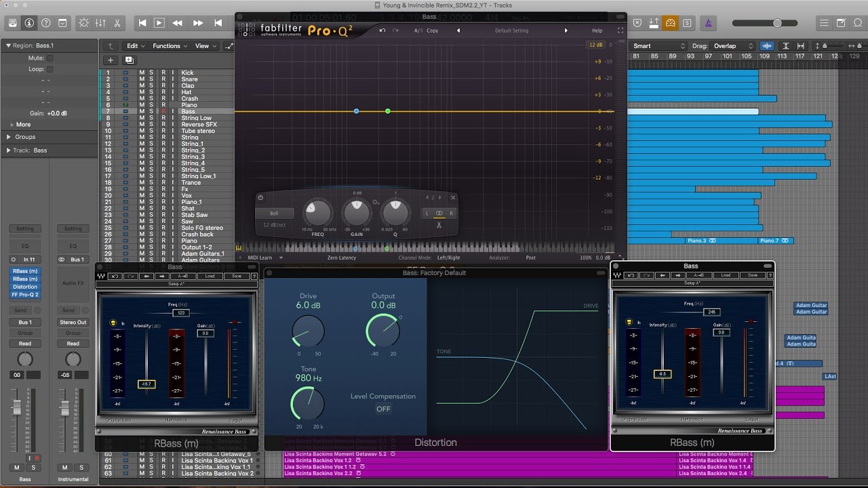Viewport: 868px width, 488px height.
Task: Click Freq field 123 in left RBass
Action: [x=180, y=312]
